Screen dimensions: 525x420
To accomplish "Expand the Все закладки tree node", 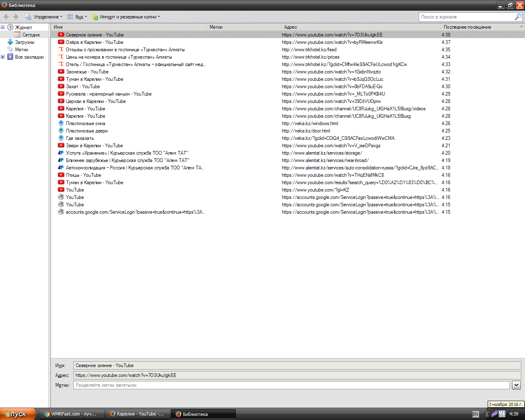I will point(2,57).
